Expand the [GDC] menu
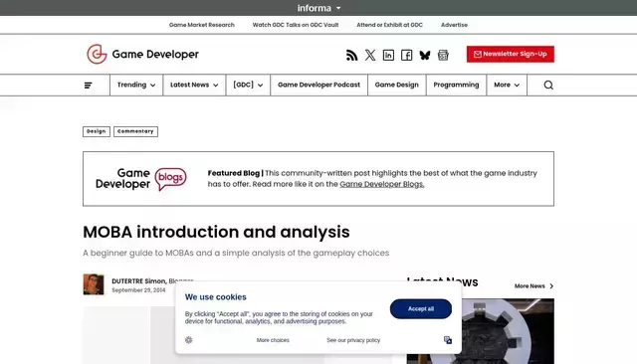Screen dimensions: 637x364 (x=248, y=85)
